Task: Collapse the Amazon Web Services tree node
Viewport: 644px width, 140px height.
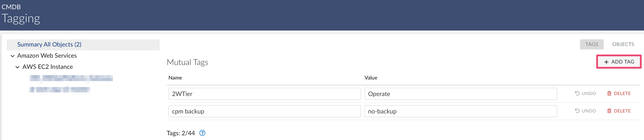Action: click(12, 56)
